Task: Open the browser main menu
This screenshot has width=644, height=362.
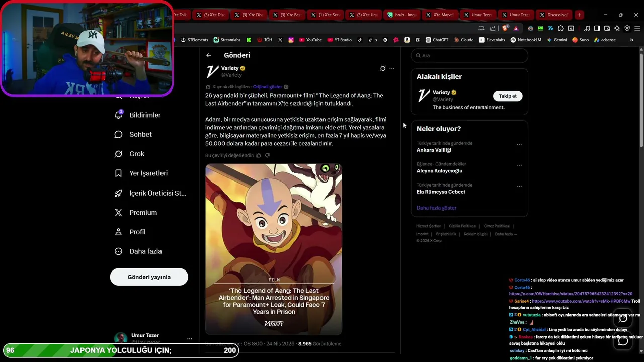Action: click(x=637, y=28)
